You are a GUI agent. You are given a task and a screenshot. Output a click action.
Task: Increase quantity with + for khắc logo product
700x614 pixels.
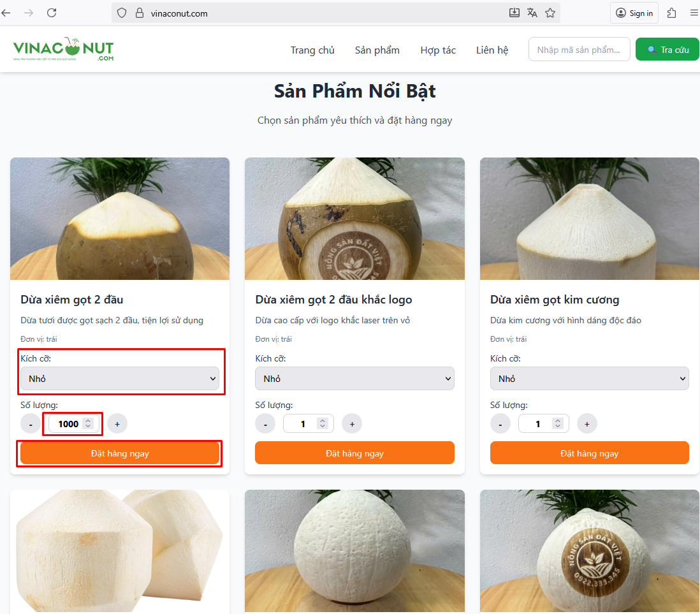coord(352,423)
